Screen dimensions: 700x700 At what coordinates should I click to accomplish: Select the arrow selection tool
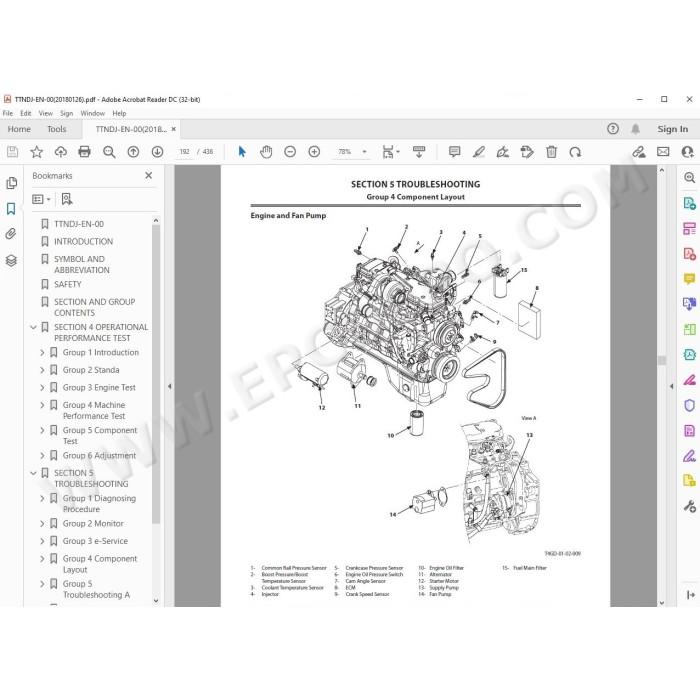click(x=242, y=152)
